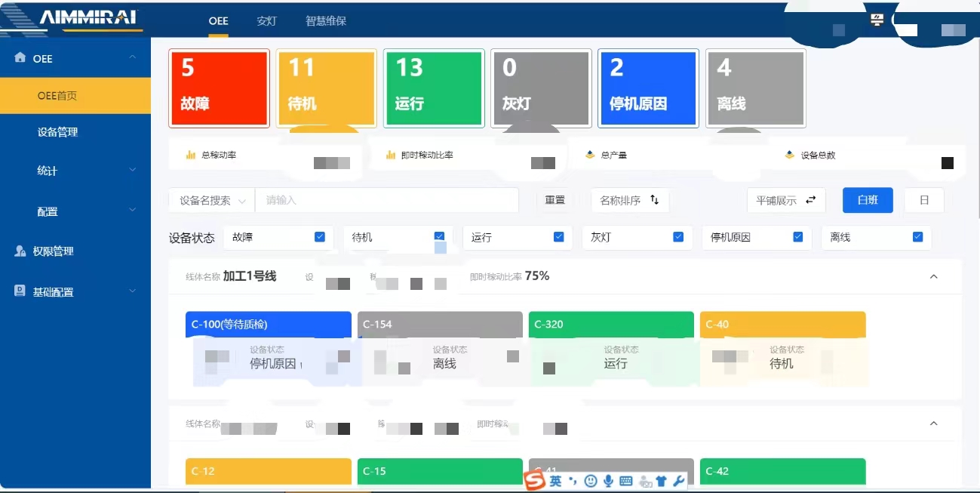Screen dimensions: 980x493
Task: Click the Sogou soft keyboard icon
Action: [625, 481]
